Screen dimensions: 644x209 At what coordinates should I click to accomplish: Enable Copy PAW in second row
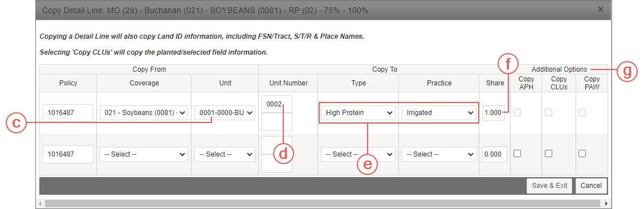tap(582, 154)
